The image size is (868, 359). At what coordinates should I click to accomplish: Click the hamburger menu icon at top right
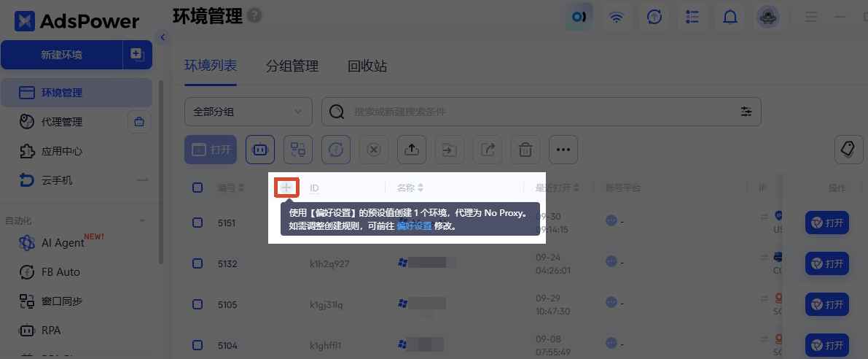pyautogui.click(x=811, y=17)
